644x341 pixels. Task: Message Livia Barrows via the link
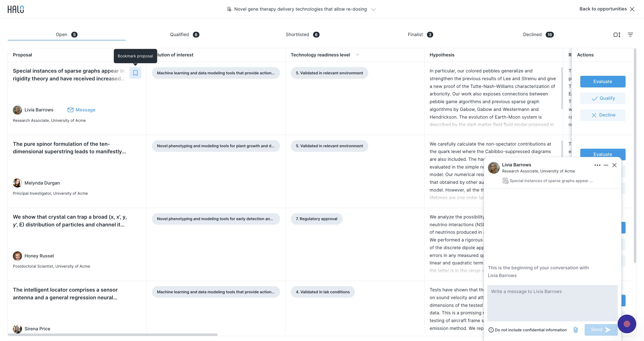(x=81, y=110)
